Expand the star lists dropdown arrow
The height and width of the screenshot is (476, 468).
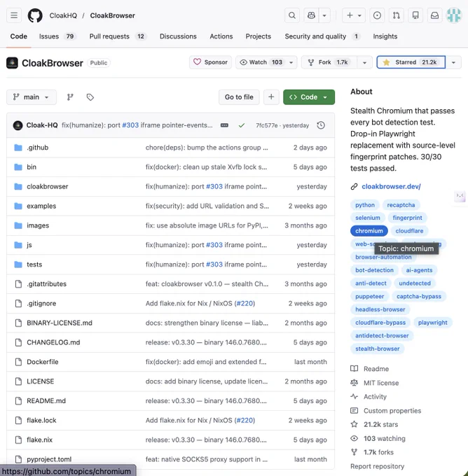click(x=453, y=62)
